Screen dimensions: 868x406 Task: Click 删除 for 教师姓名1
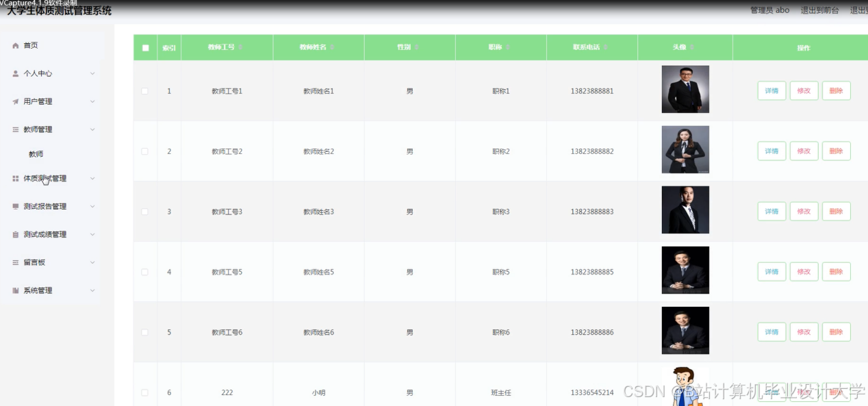[x=836, y=91]
